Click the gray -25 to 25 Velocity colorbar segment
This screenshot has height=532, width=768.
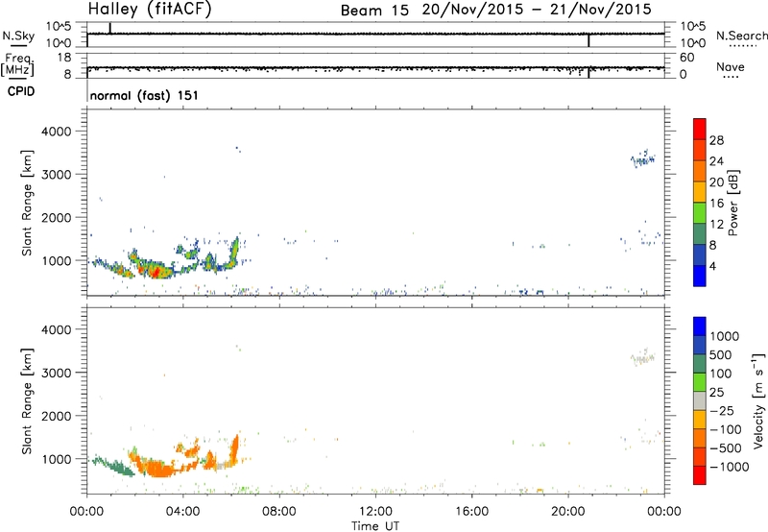tap(700, 400)
